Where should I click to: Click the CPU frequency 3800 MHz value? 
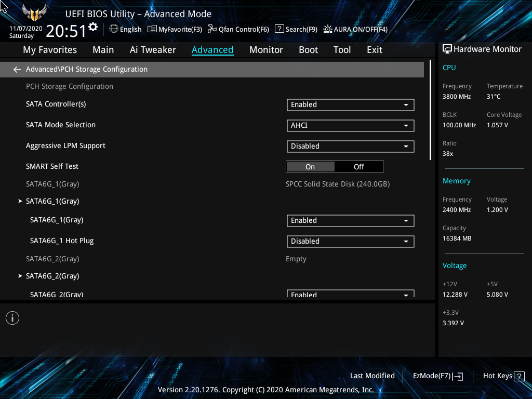point(457,97)
